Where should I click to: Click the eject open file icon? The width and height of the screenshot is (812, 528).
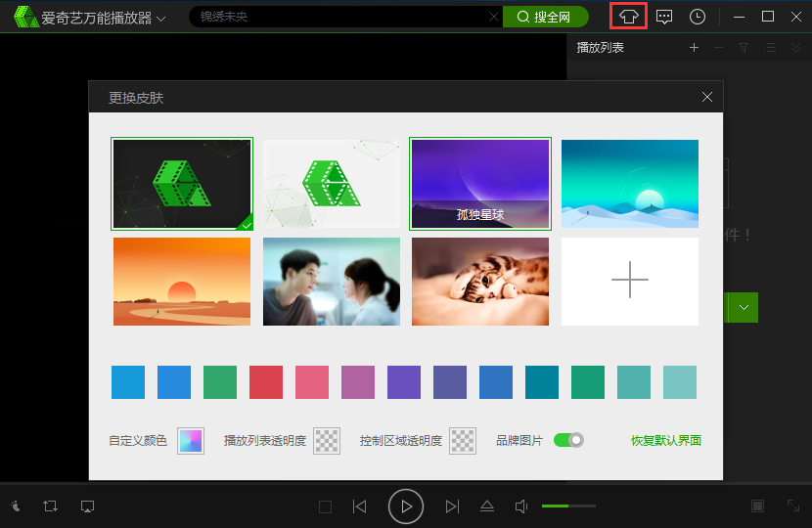click(x=486, y=506)
